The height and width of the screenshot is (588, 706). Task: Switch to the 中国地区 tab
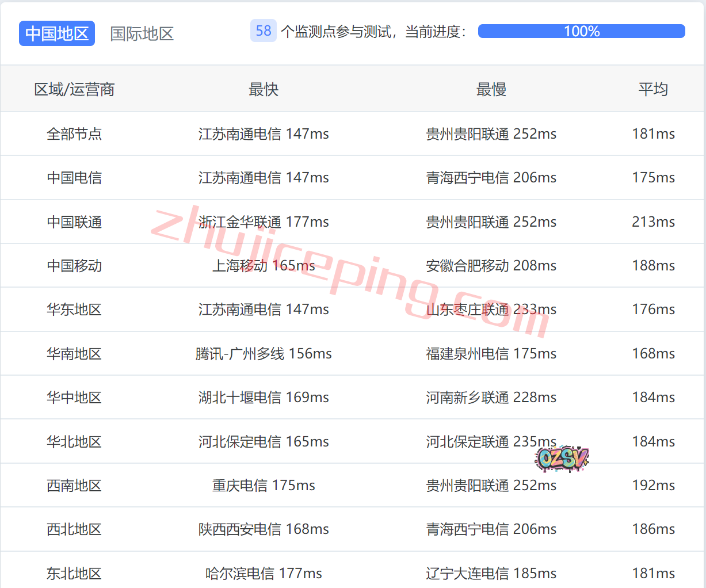coord(56,33)
